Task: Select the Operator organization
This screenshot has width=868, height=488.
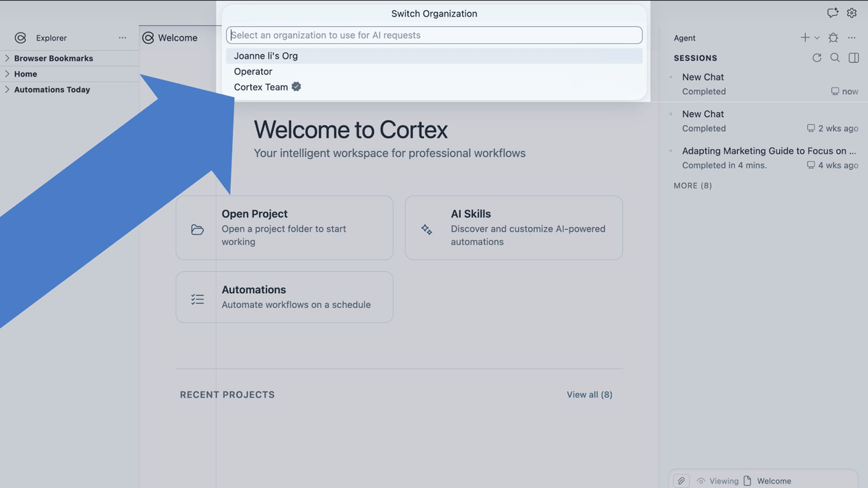Action: pos(434,72)
